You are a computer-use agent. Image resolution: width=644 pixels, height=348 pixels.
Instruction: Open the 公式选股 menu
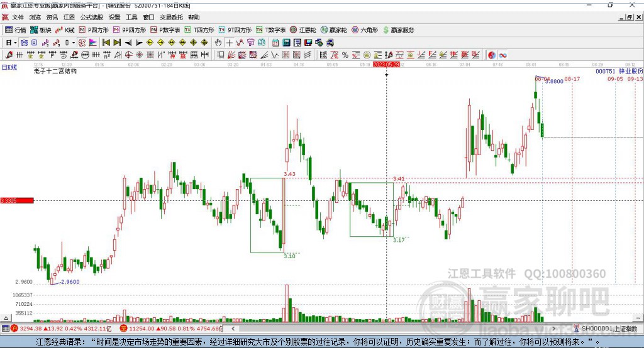click(92, 17)
